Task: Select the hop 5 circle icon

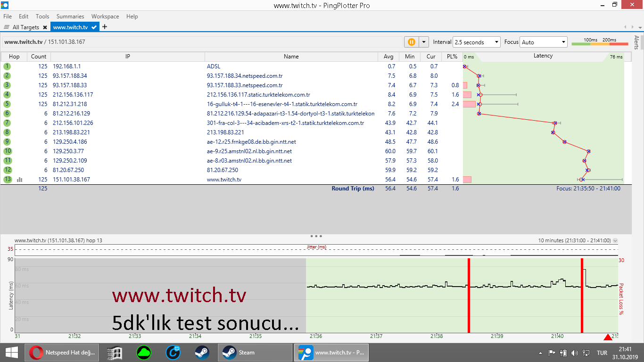Action: coord(7,104)
